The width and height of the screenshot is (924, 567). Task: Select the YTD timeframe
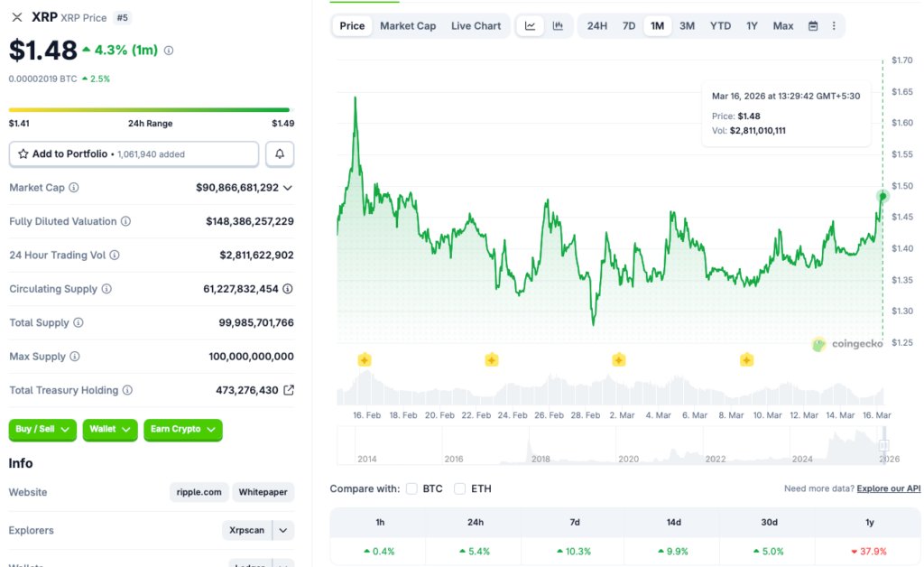coord(720,25)
